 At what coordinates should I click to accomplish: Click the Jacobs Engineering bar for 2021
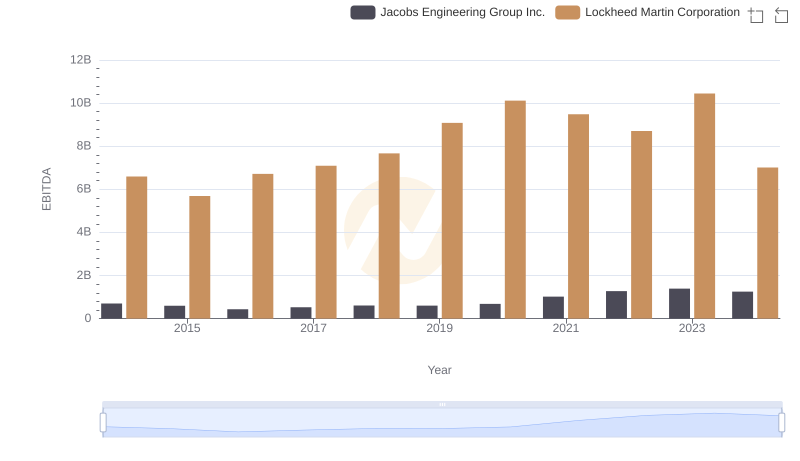coord(554,308)
